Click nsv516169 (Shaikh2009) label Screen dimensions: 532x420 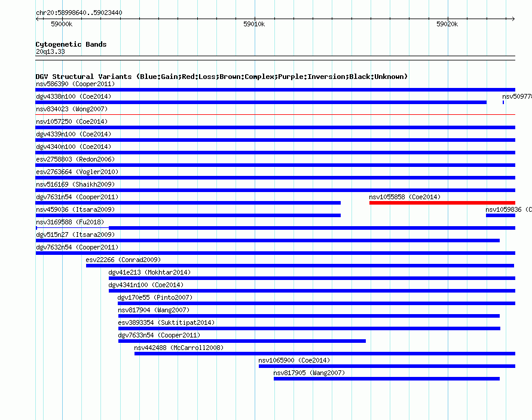tap(75, 184)
